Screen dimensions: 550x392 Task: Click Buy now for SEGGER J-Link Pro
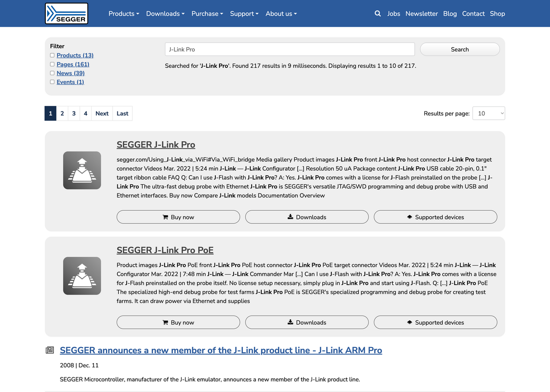pos(178,217)
